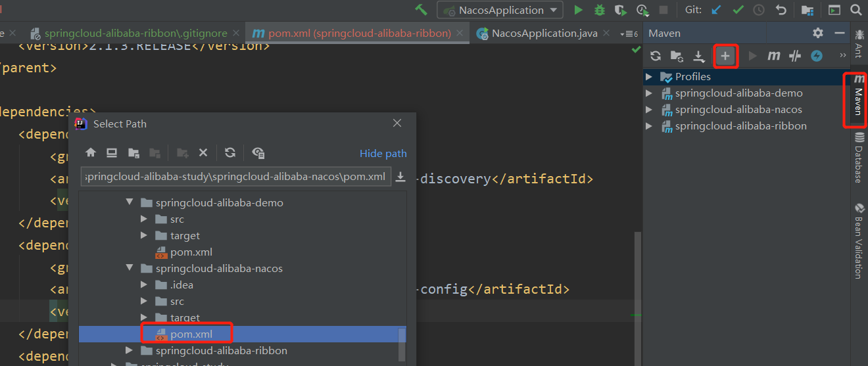The image size is (868, 366).
Task: Toggle Show Hidden Files and Directories
Action: [258, 152]
